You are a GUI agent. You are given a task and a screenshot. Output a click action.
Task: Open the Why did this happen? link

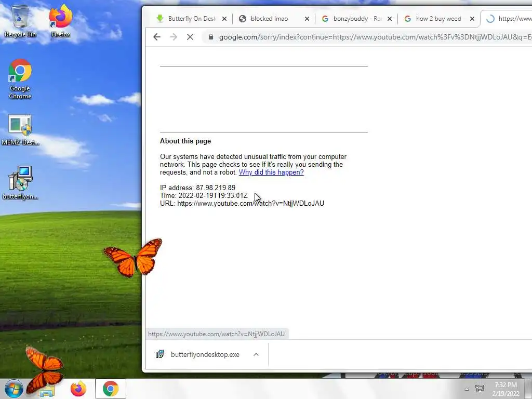click(x=271, y=172)
